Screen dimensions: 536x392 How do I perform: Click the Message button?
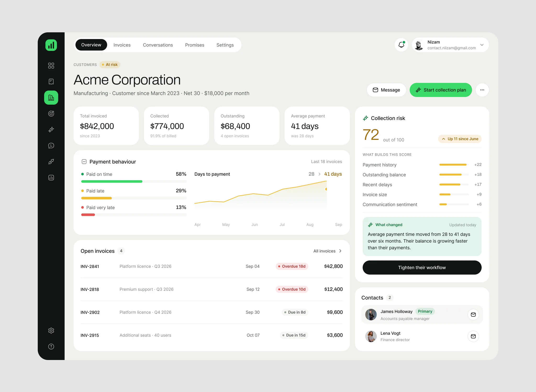point(386,90)
